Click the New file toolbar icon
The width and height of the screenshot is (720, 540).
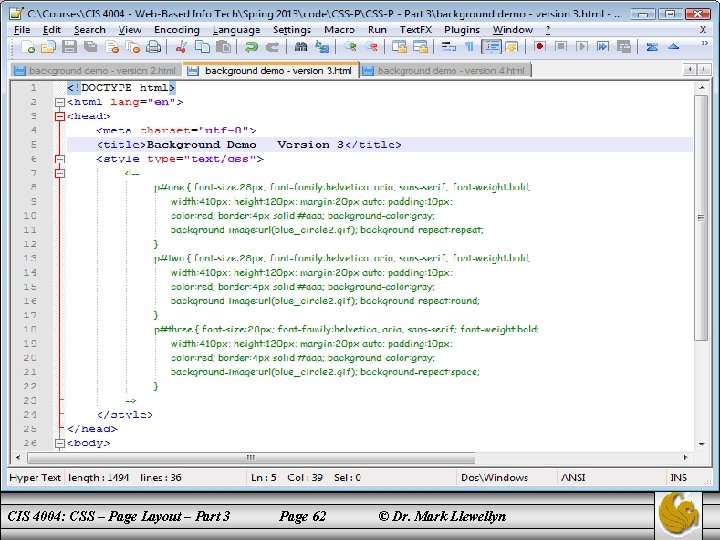[27, 47]
